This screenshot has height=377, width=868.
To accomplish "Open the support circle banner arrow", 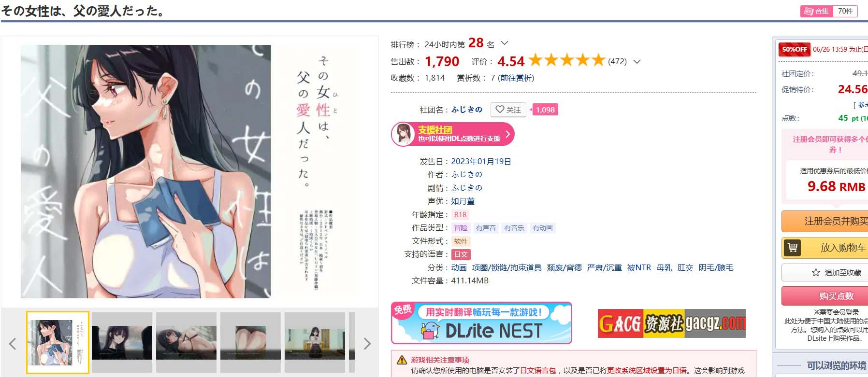I will [x=507, y=134].
